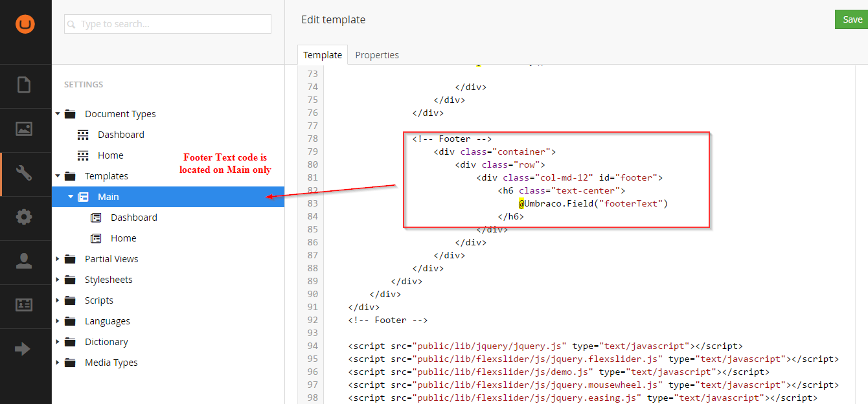Click the 'Edit template' heading

[334, 19]
